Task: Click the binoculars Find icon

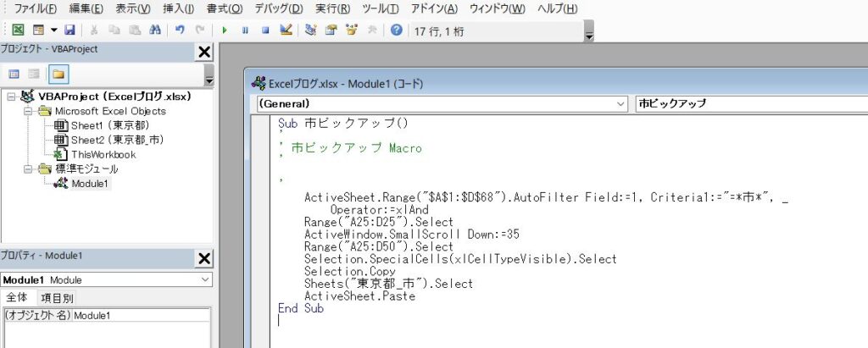Action: pyautogui.click(x=154, y=30)
